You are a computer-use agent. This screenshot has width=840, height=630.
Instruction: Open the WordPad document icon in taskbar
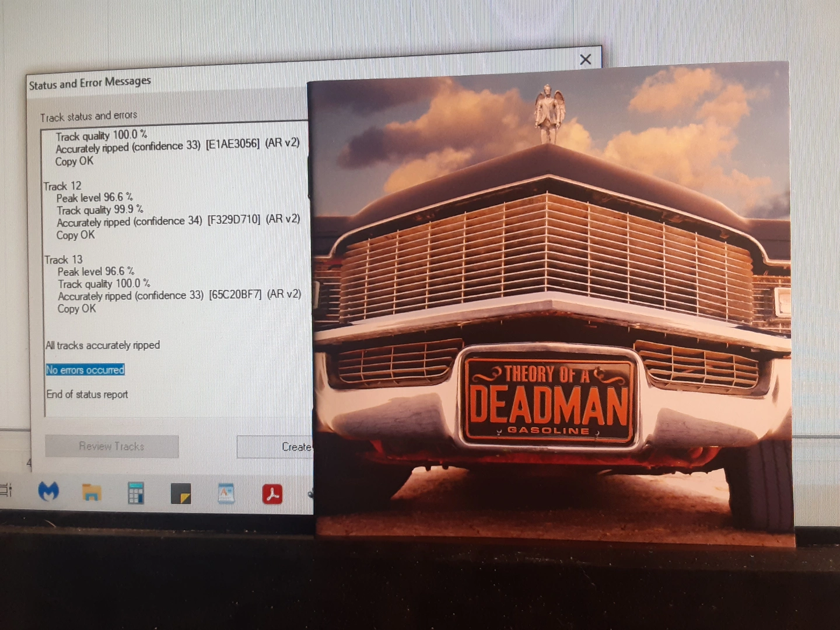pos(226,494)
